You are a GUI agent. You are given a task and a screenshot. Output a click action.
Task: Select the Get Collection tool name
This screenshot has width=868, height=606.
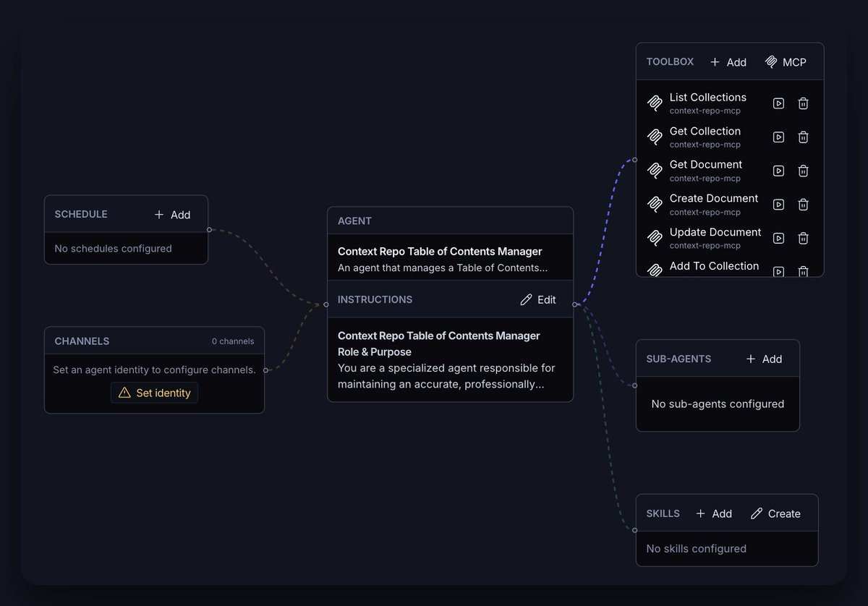tap(705, 131)
